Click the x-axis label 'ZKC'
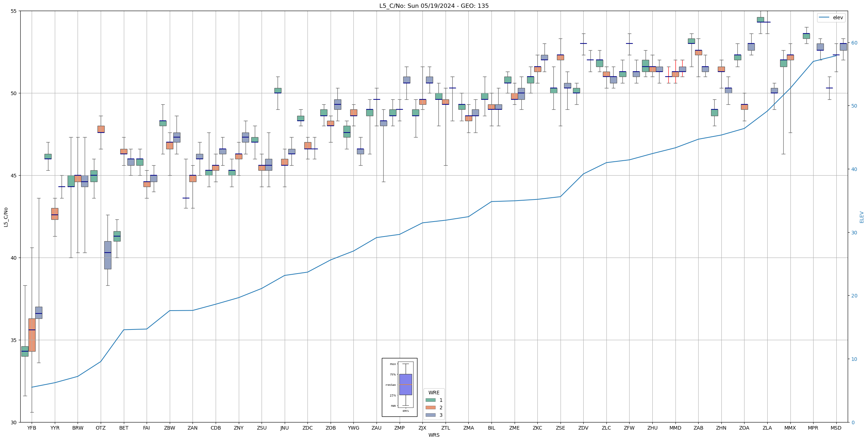 click(x=537, y=428)
